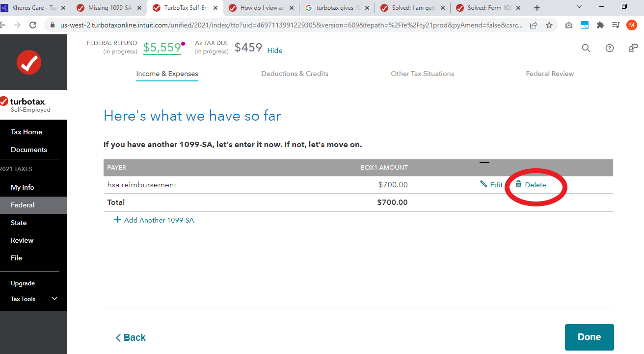Switch to the Missing 1099-SA browser tab

click(x=109, y=8)
